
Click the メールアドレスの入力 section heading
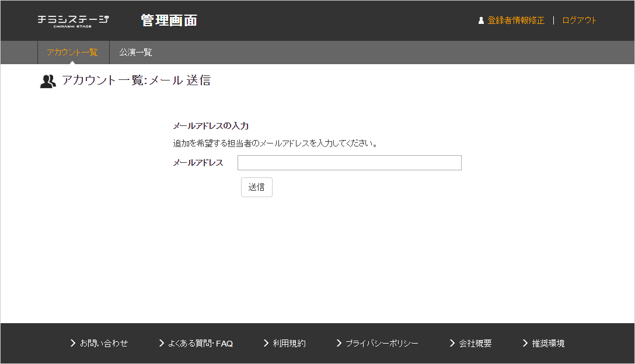[211, 125]
